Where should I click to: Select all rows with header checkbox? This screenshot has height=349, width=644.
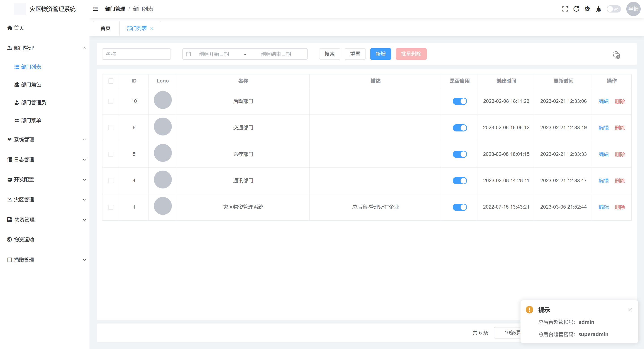click(111, 81)
